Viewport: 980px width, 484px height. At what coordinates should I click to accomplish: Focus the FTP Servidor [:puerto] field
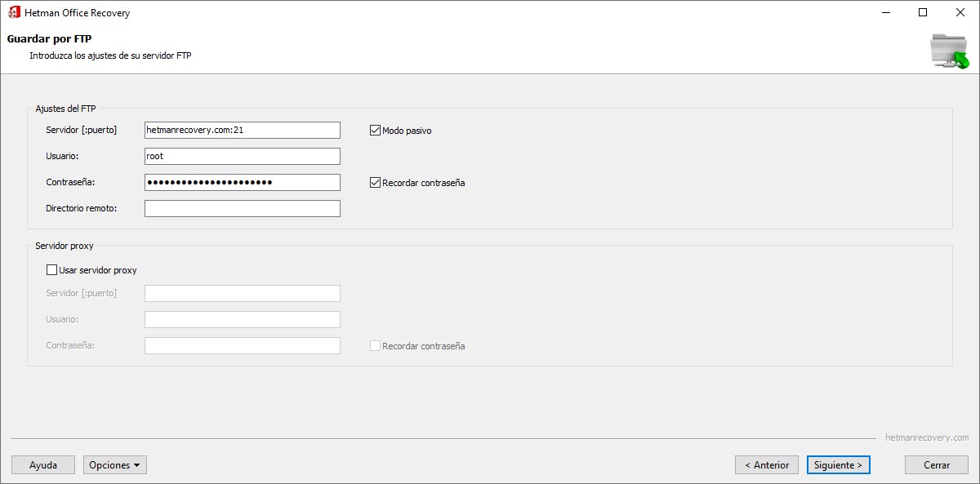click(243, 131)
